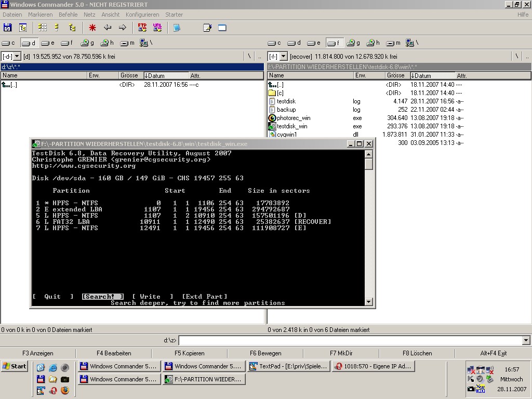
Task: Open the Dateien menu
Action: tap(12, 15)
